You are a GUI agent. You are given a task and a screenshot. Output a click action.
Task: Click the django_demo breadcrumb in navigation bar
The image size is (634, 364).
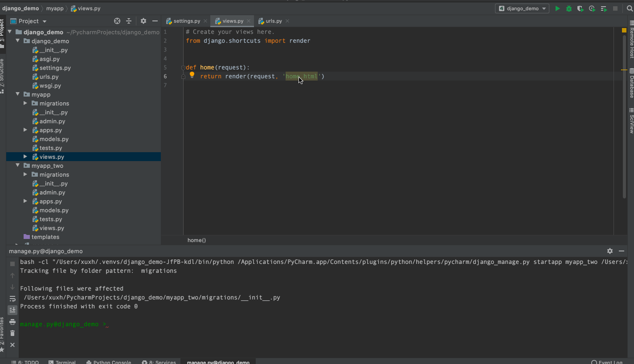pos(20,8)
